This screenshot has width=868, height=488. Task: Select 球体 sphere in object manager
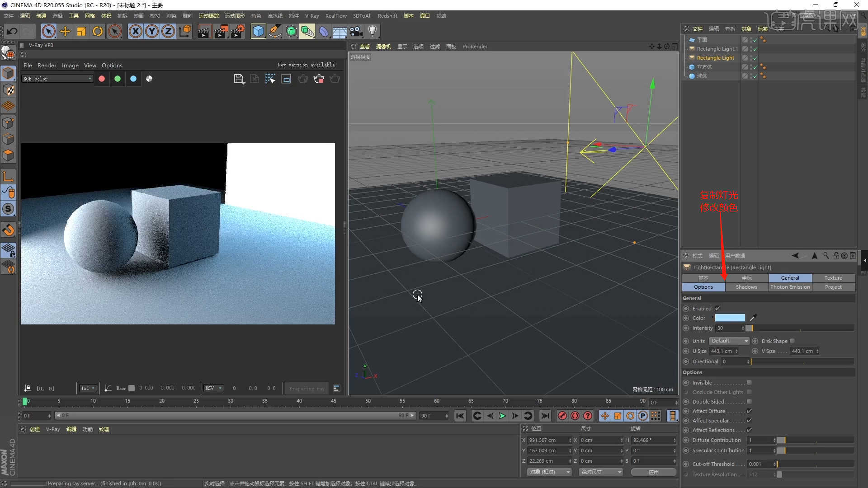[x=702, y=76]
